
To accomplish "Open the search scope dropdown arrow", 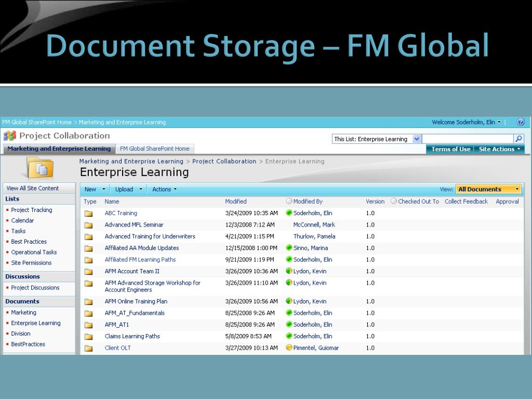I will click(x=417, y=139).
